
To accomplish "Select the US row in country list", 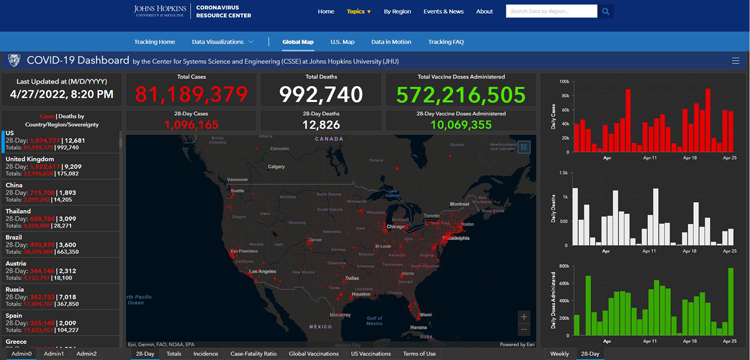I will click(x=61, y=141).
